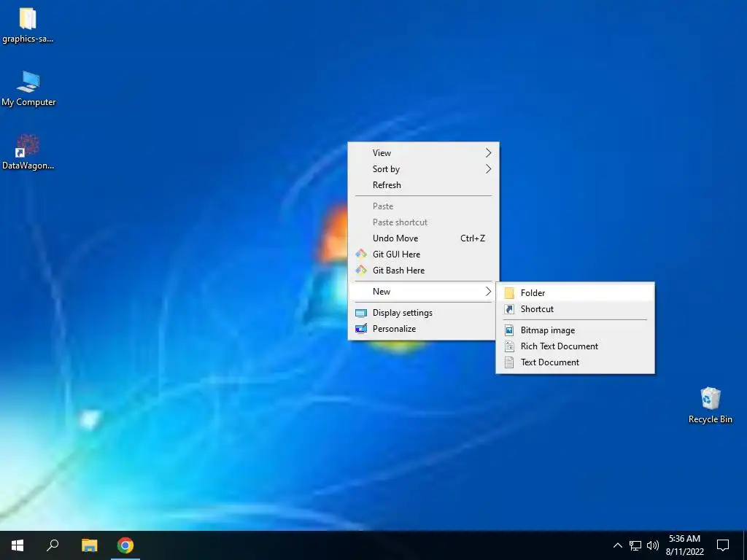Create a new Bitmap image

575,330
